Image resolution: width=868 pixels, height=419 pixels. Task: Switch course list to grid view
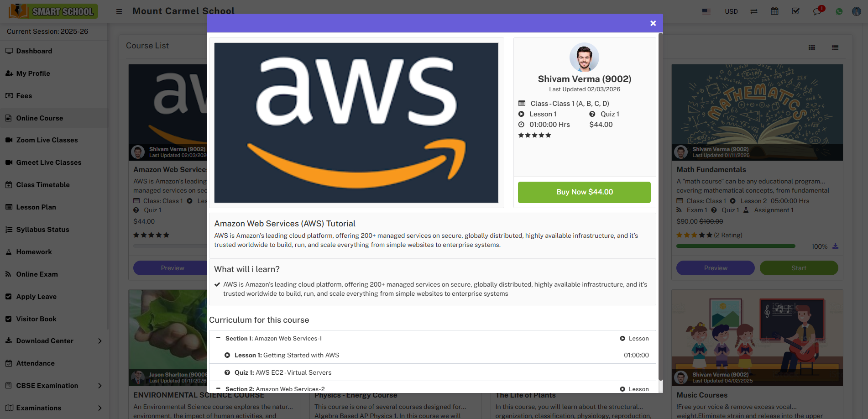(x=812, y=47)
